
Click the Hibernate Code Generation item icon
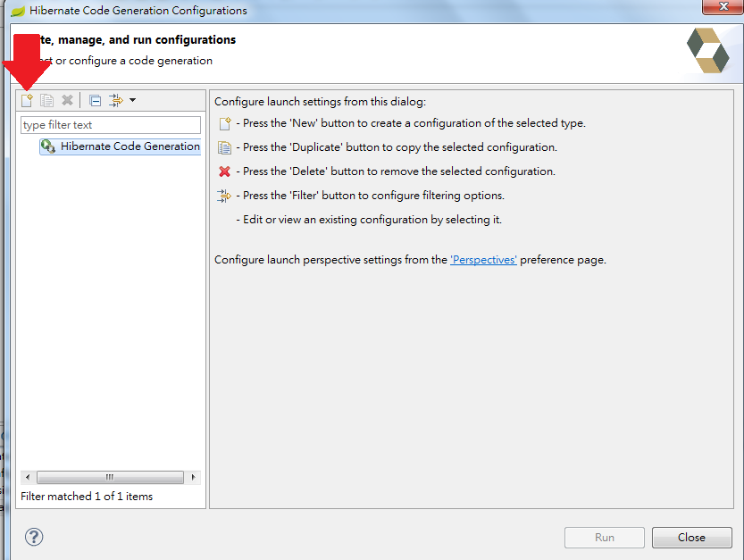coord(48,146)
